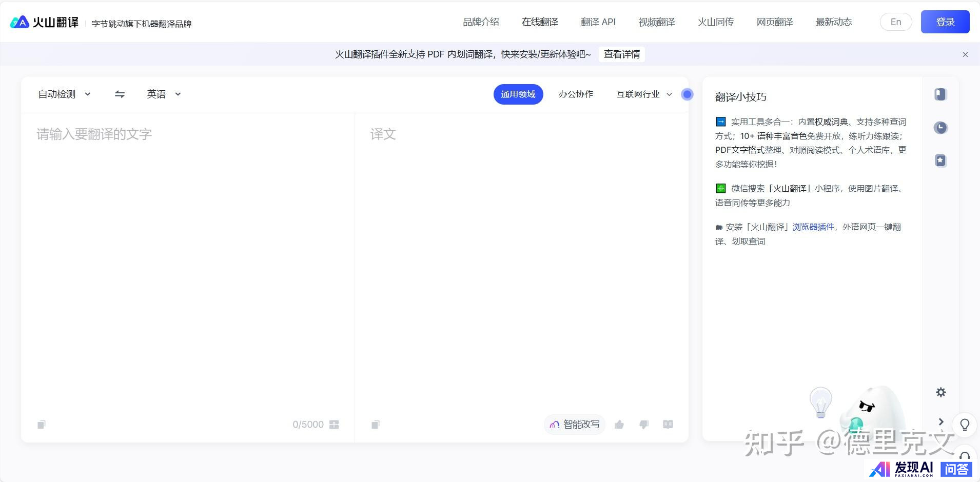Open 翻译 API in the top navigation
Viewport: 980px width, 482px height.
pos(598,22)
